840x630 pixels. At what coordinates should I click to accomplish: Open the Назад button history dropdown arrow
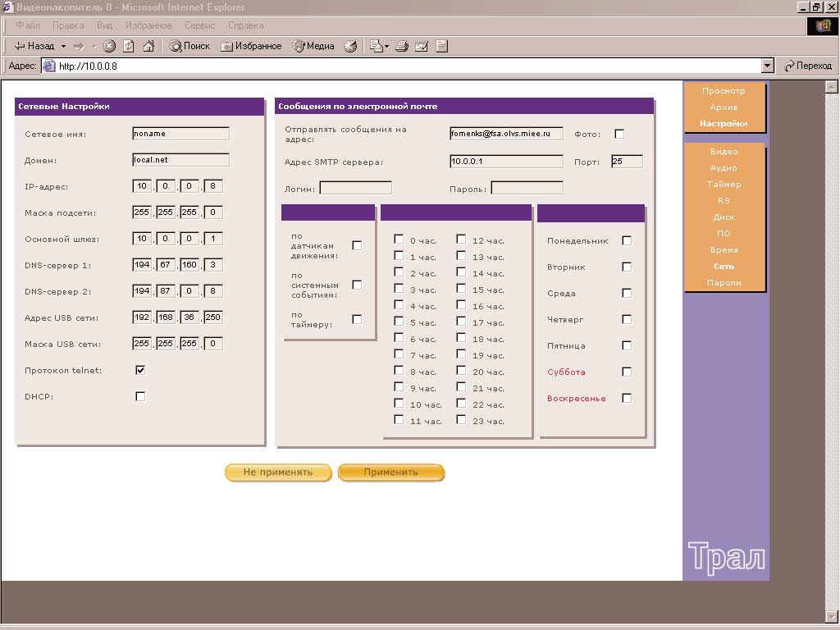click(x=63, y=46)
